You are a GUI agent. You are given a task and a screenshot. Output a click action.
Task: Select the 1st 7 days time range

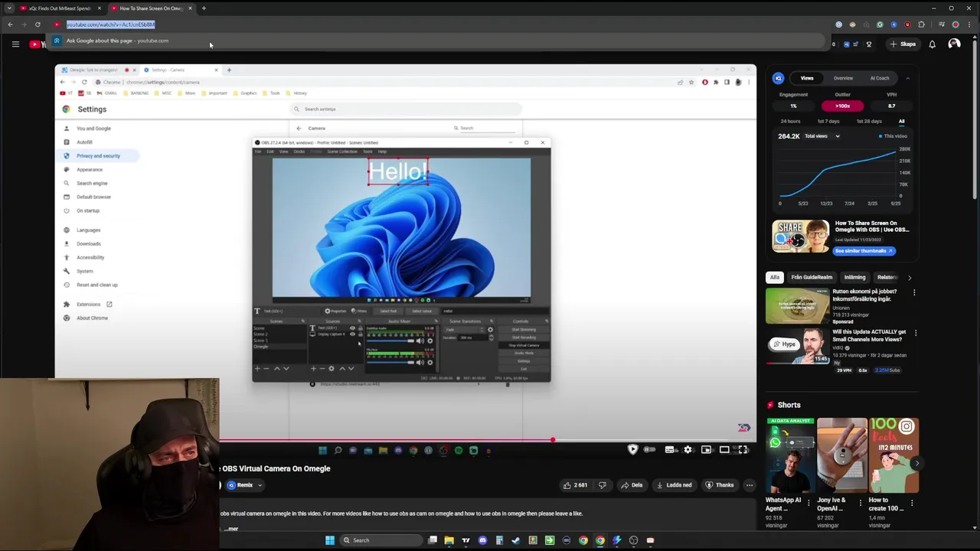[x=828, y=122]
